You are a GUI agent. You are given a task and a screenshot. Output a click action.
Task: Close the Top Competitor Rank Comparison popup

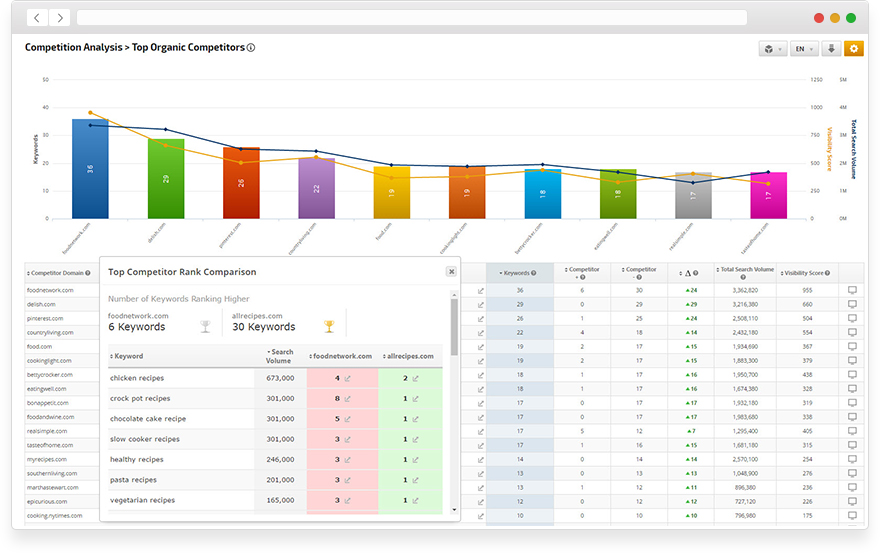[450, 271]
